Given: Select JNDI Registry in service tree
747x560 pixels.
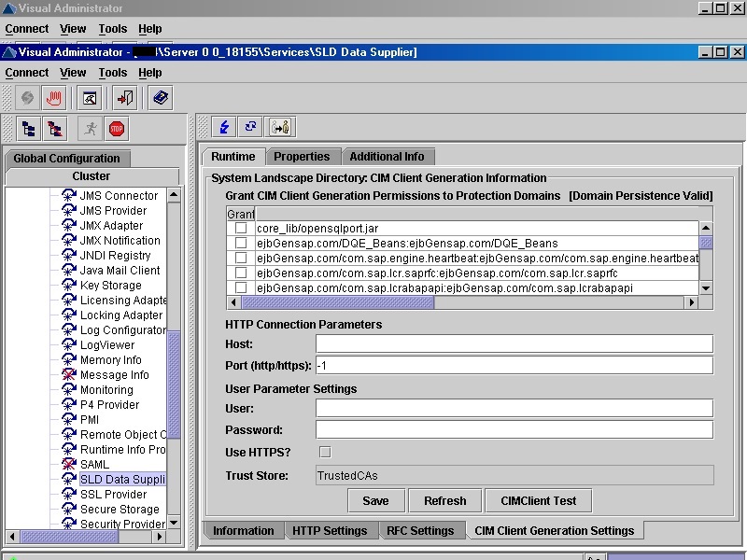Looking at the screenshot, I should coord(115,255).
